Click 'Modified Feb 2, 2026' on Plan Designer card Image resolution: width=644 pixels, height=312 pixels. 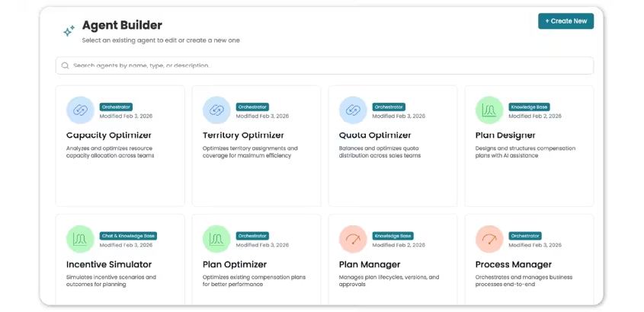pyautogui.click(x=535, y=116)
